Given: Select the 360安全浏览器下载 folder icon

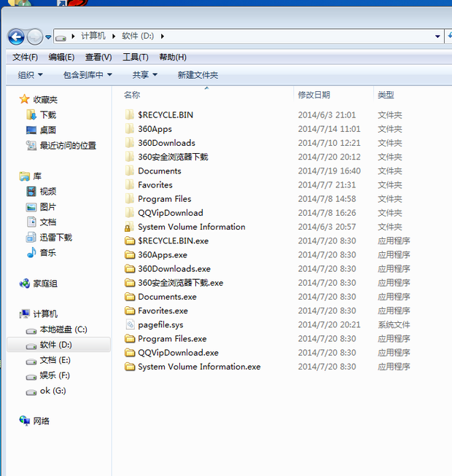Looking at the screenshot, I should click(130, 157).
